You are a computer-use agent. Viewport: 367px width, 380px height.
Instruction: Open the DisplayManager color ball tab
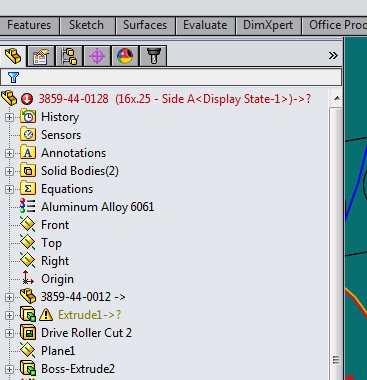(x=125, y=56)
